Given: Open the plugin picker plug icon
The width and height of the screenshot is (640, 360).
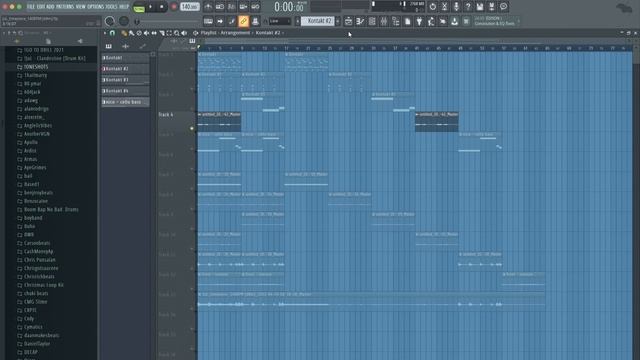Looking at the screenshot, I should 419,21.
